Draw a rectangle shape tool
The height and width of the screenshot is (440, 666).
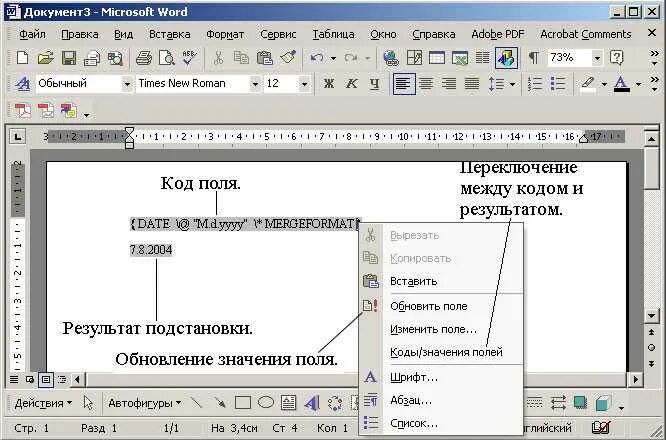pos(243,403)
